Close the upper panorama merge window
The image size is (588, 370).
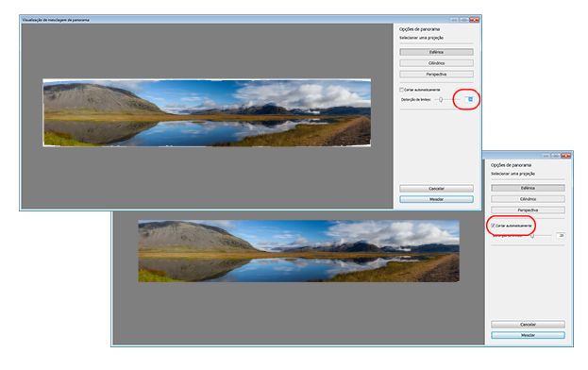coord(475,20)
